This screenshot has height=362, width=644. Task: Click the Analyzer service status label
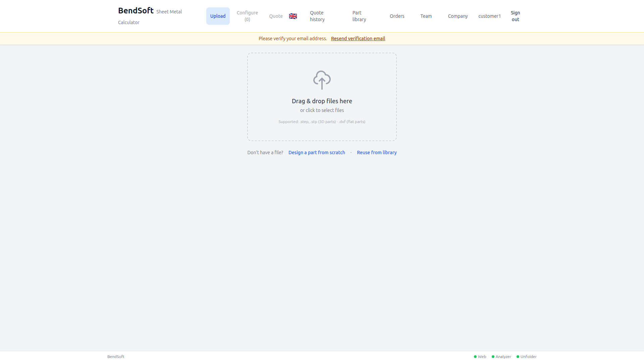pos(503,357)
